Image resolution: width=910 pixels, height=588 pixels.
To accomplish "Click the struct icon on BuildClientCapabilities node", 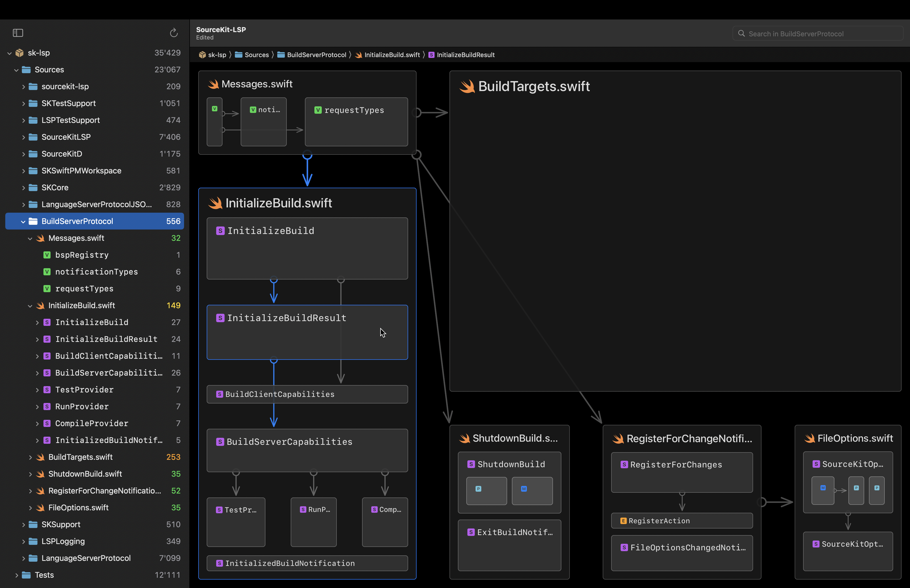I will point(220,395).
